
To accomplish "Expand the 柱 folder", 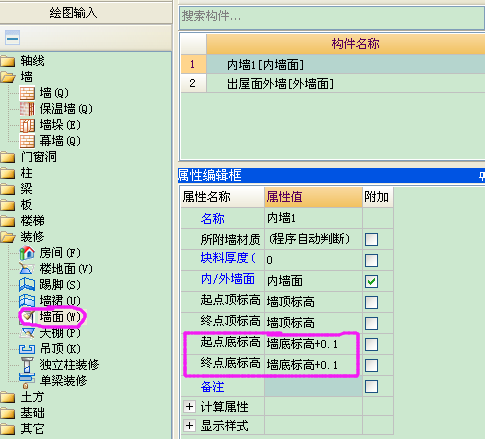I will coord(8,173).
